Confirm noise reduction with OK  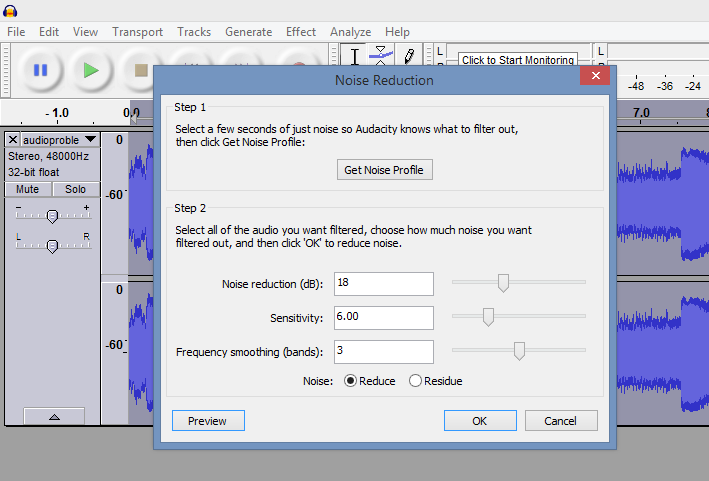(480, 421)
